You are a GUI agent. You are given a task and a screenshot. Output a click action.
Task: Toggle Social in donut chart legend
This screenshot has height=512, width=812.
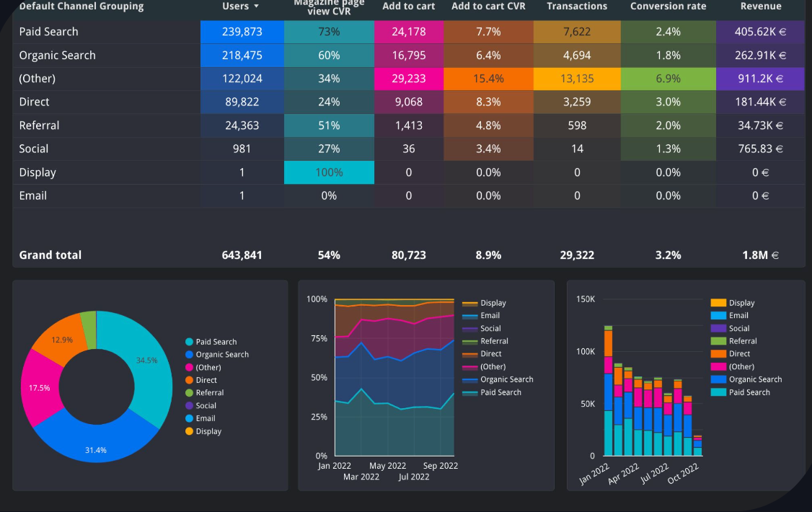coord(201,406)
